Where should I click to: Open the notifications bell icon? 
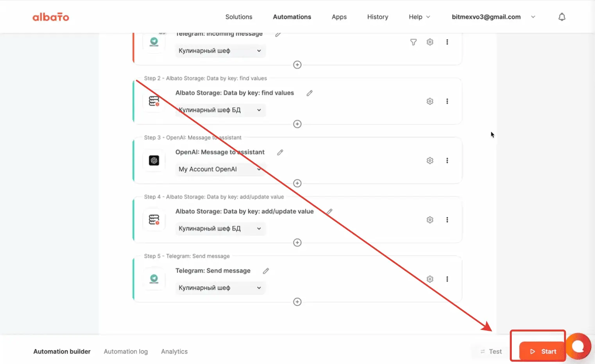tap(562, 17)
